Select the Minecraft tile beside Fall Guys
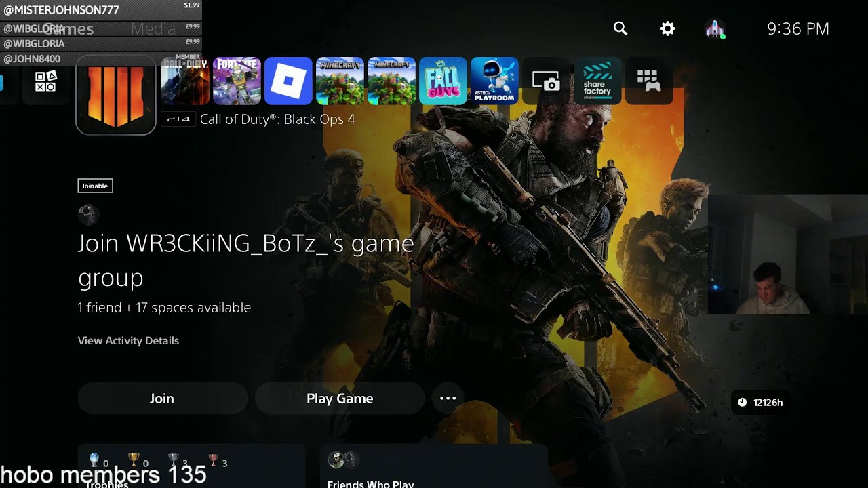 pos(391,81)
